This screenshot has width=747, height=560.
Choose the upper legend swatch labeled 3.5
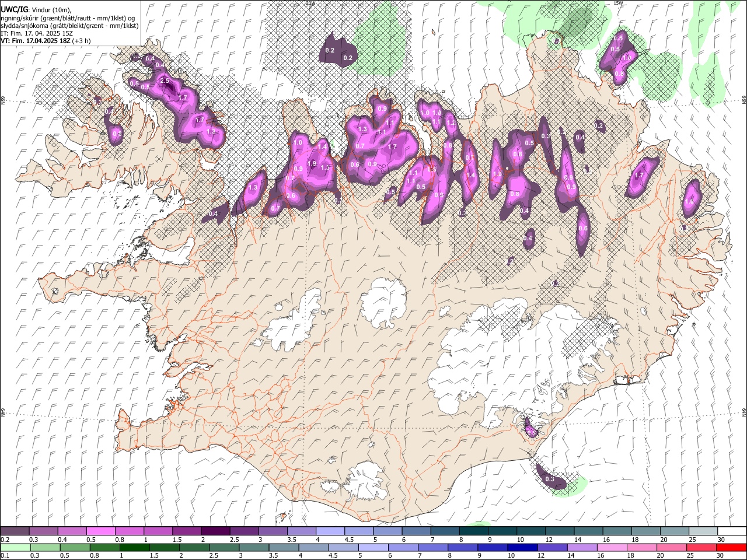pos(301,531)
